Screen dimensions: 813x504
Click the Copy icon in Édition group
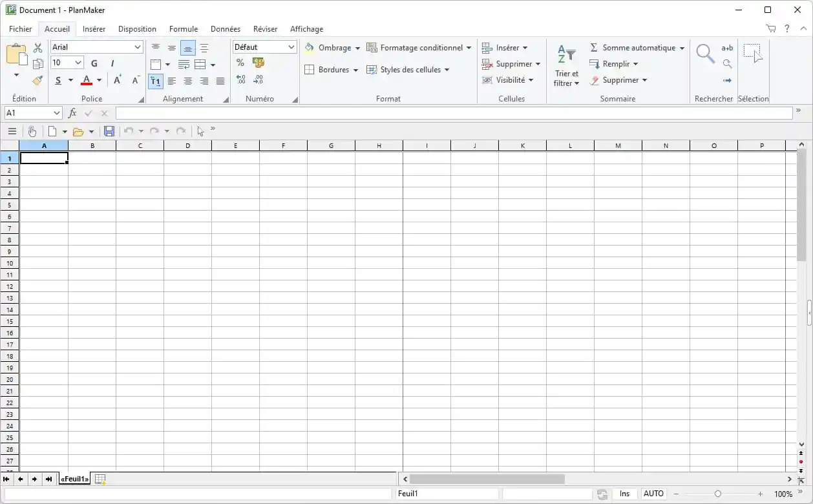point(37,64)
